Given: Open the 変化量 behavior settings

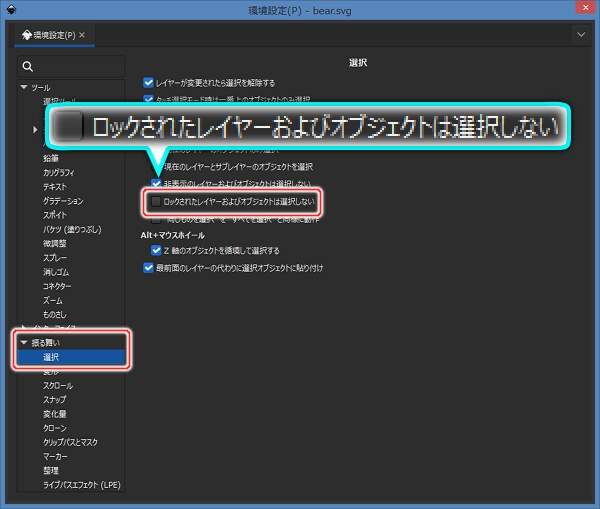Looking at the screenshot, I should coord(55,414).
